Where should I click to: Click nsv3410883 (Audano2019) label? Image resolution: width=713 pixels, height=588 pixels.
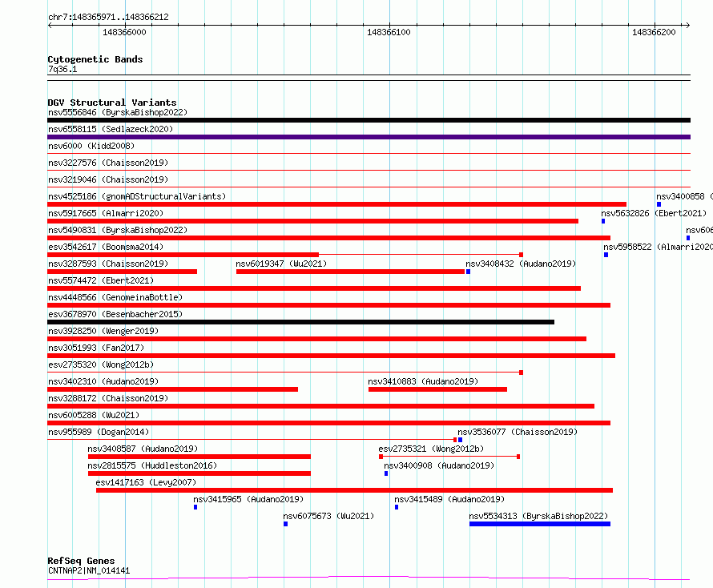click(423, 381)
